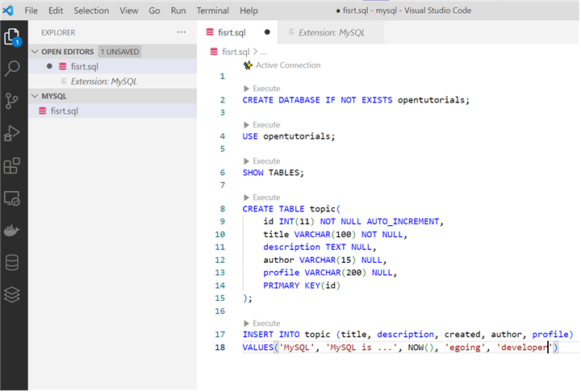Viewport: 581px width, 392px height.
Task: Select fisrt.sql in Open Editors list
Action: (113, 66)
